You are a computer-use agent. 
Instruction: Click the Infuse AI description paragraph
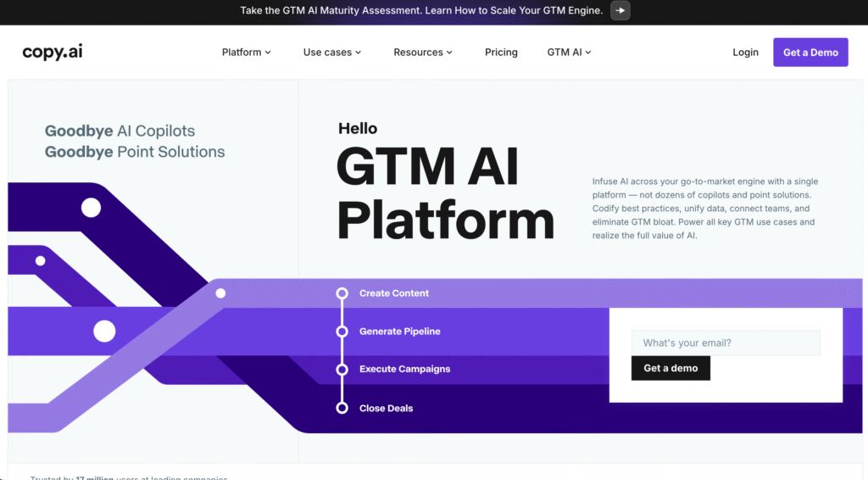pyautogui.click(x=704, y=208)
